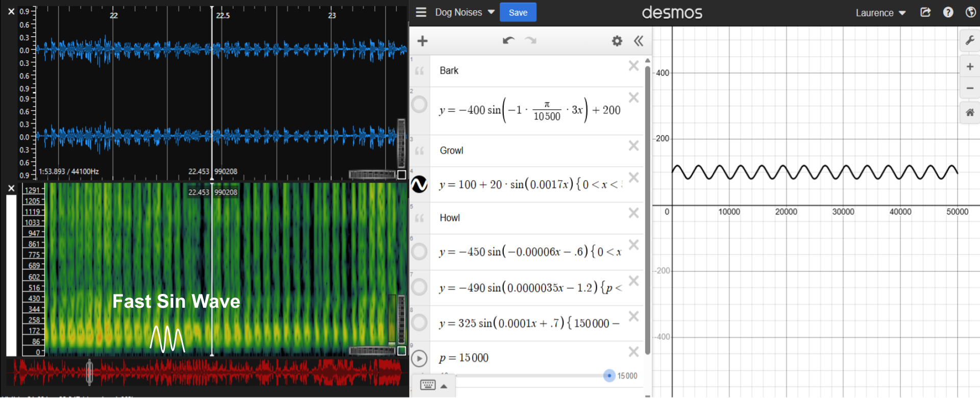This screenshot has height=398, width=980.
Task: Open the Laurence account dropdown
Action: point(880,13)
